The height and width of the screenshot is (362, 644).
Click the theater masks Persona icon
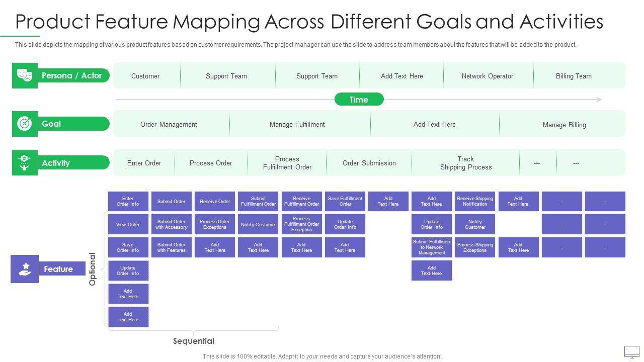pos(25,75)
